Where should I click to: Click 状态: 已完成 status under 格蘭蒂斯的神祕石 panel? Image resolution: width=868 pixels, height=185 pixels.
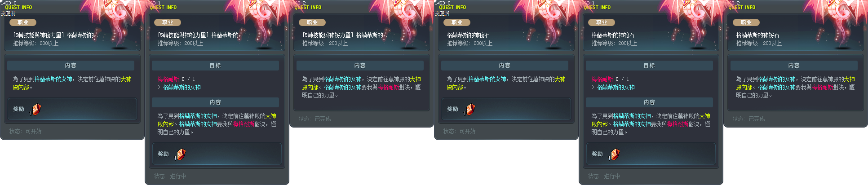tap(749, 119)
